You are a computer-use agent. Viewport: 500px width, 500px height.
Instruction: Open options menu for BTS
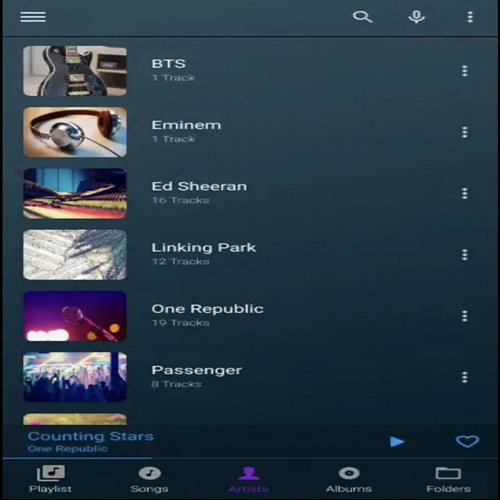click(465, 71)
